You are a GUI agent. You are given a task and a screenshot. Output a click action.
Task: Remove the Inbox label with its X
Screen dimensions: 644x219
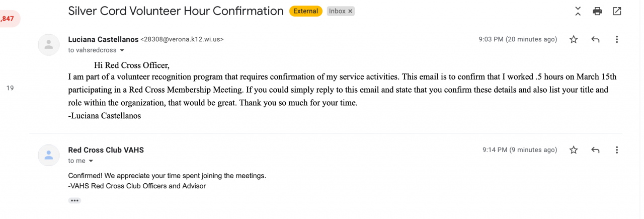pos(350,11)
